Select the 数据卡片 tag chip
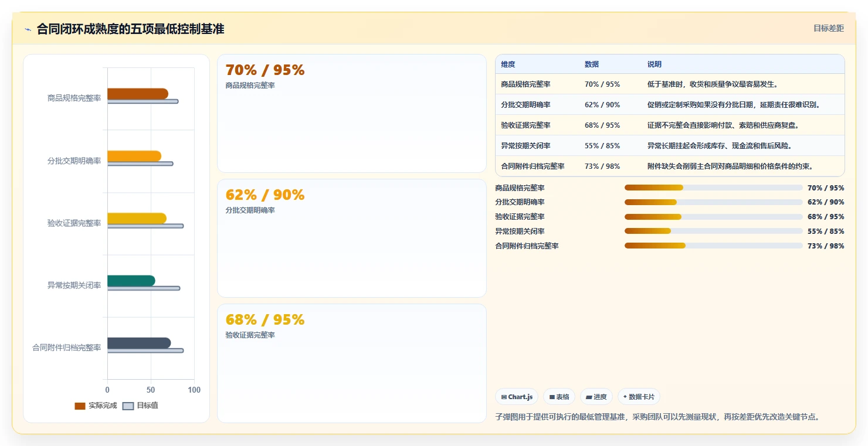The image size is (868, 446). 639,397
